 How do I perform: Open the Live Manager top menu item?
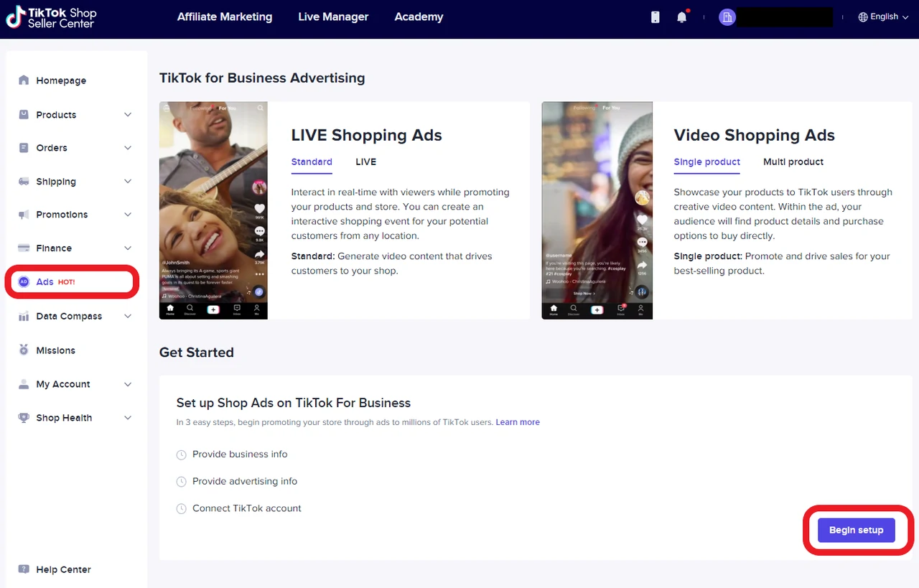tap(333, 17)
